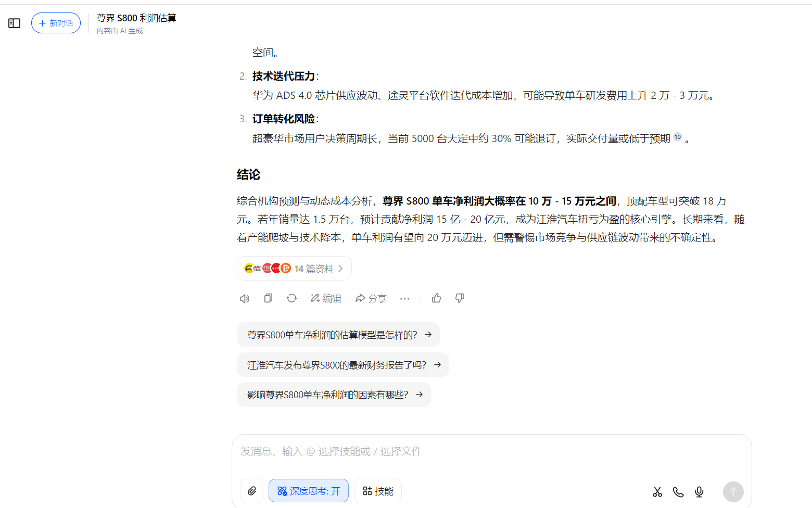
Task: Ask 江淮汽车发布尊界S800的最新财务报告了吗?
Action: click(343, 365)
